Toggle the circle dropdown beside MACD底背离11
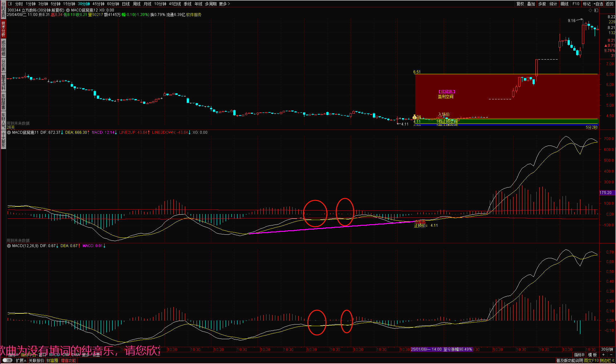 [x=9, y=132]
